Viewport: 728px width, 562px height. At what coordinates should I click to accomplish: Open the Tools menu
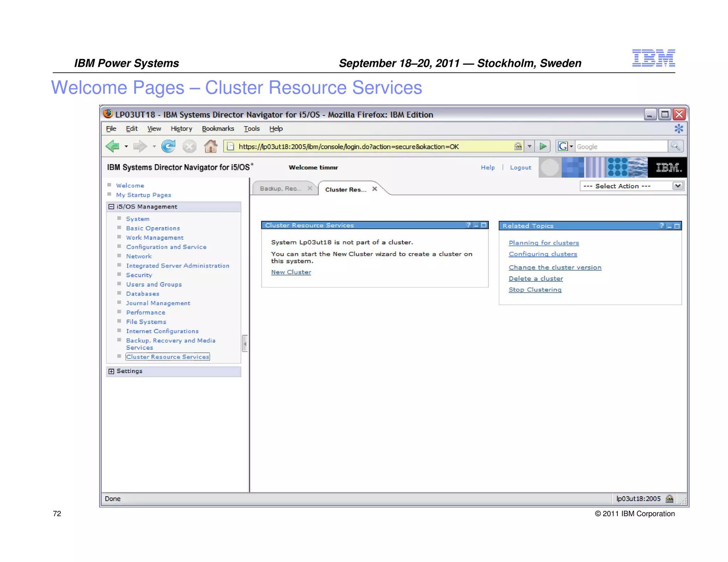[x=252, y=129]
